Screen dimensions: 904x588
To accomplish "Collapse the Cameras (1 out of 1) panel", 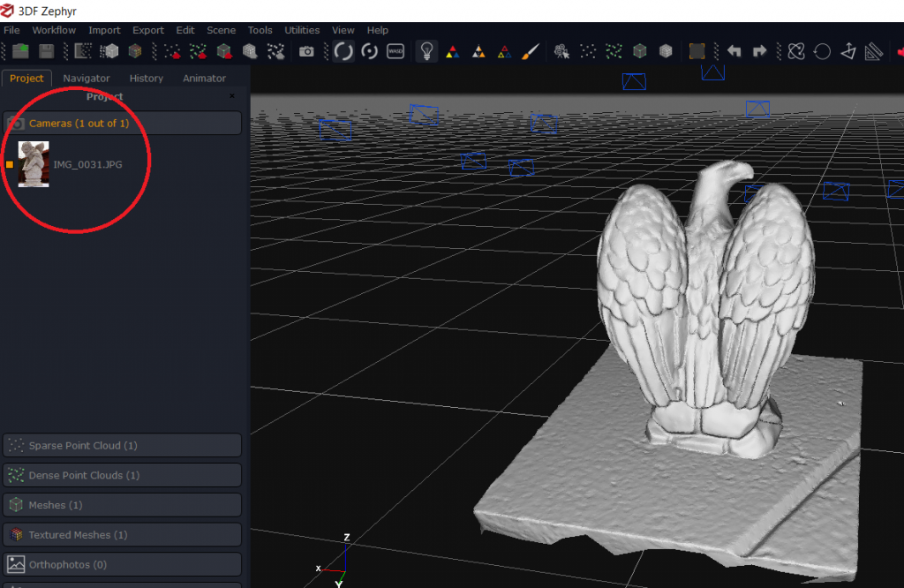I will point(122,123).
